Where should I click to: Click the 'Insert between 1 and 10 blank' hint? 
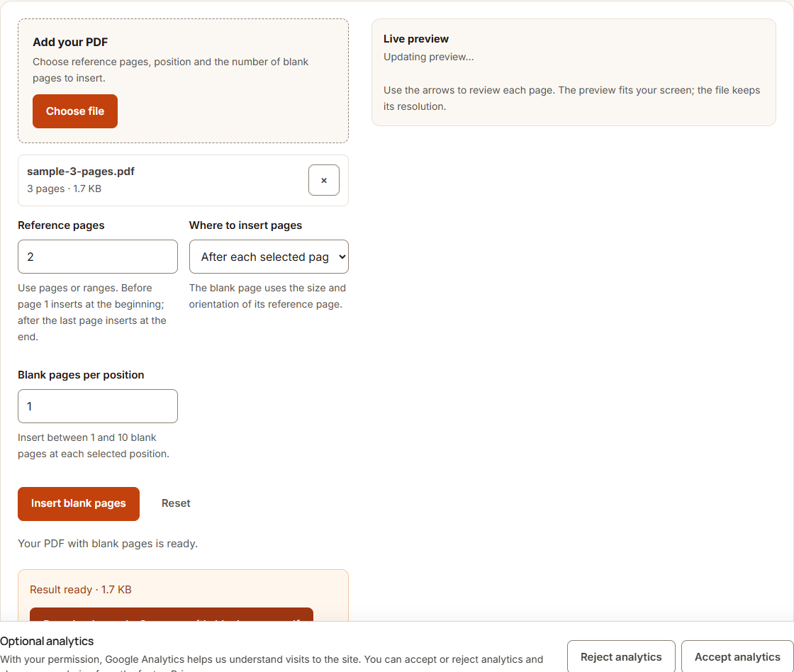pos(94,446)
